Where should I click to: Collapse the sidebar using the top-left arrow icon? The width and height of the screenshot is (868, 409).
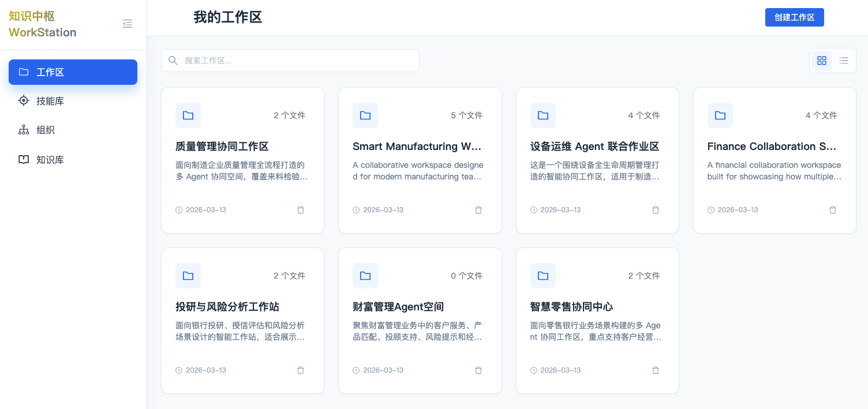(128, 24)
